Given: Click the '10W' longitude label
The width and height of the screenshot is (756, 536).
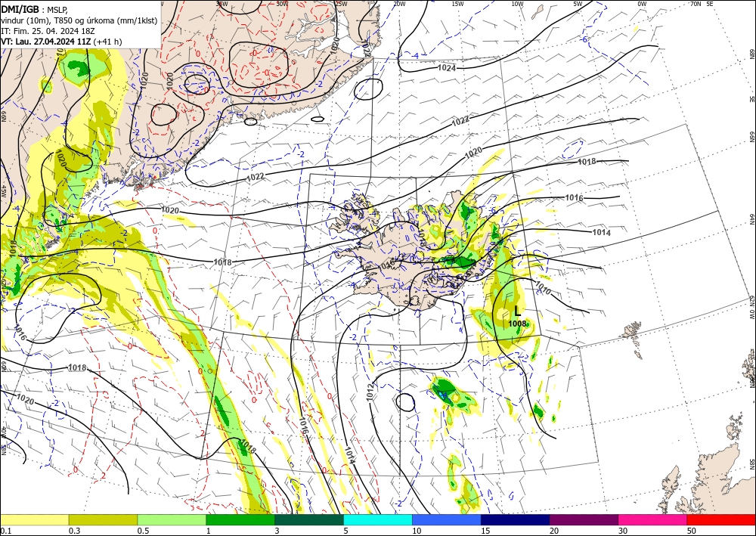Looking at the screenshot, I should (517, 4).
